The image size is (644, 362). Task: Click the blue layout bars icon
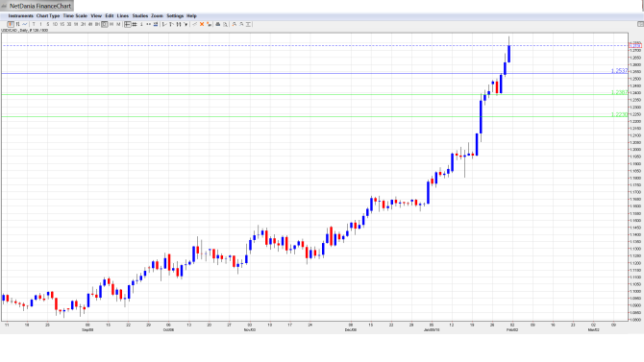[x=156, y=24]
